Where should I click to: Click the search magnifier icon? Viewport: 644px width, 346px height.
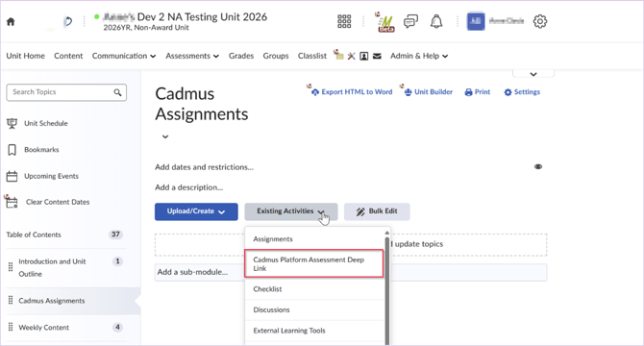click(117, 92)
